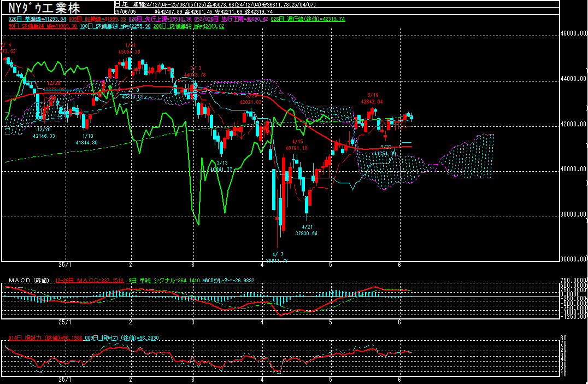The height and width of the screenshot is (384, 588).
Task: Select the 009日 転換線 legend label
Action: pos(97,19)
